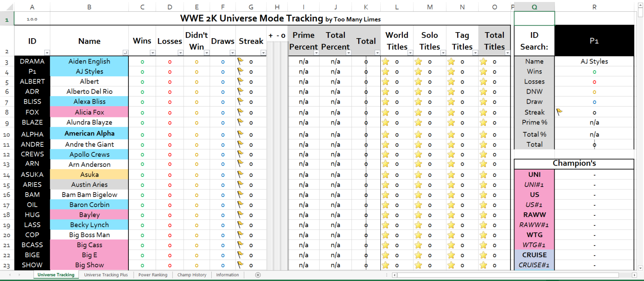
Task: Click the Solo Titles star in Becky Lynch row
Action: 418,225
